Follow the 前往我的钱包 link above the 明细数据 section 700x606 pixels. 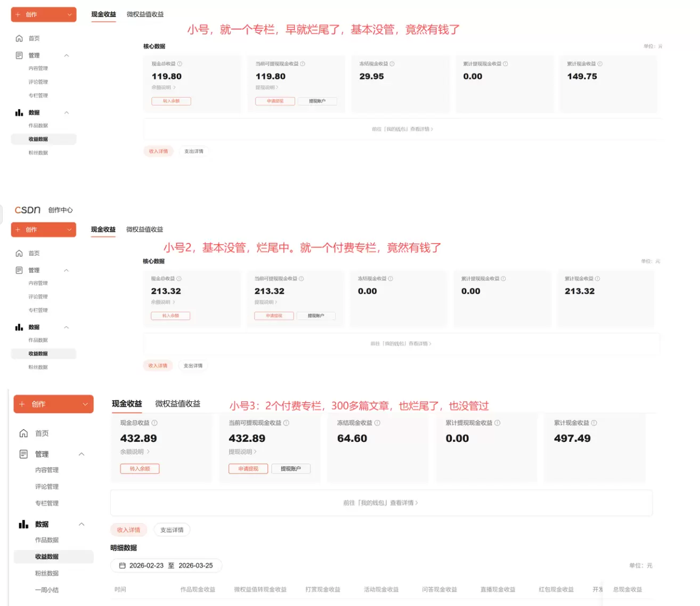click(x=380, y=503)
